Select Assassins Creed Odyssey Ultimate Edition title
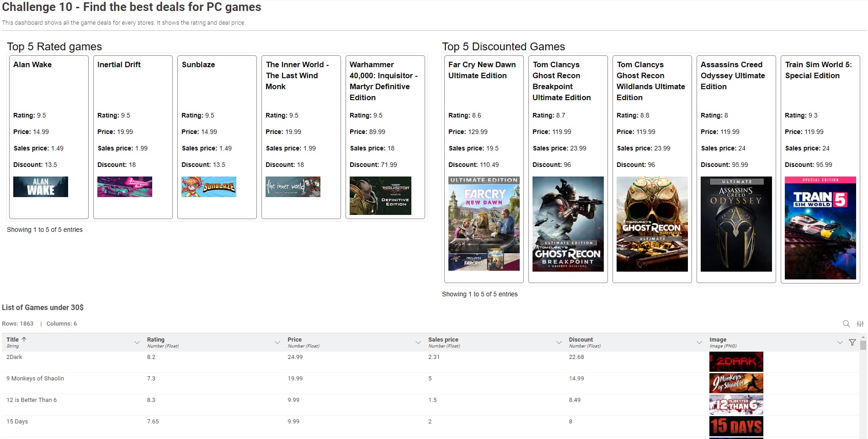This screenshot has width=868, height=439. [733, 75]
